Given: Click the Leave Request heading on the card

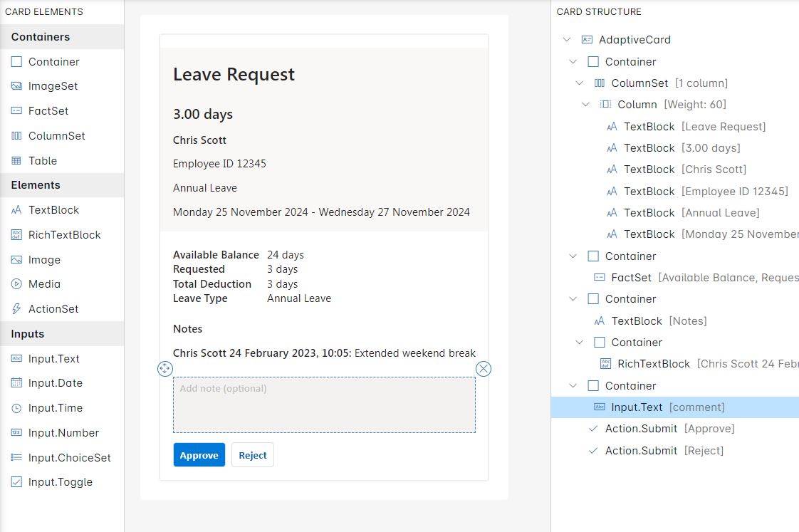Looking at the screenshot, I should [234, 74].
